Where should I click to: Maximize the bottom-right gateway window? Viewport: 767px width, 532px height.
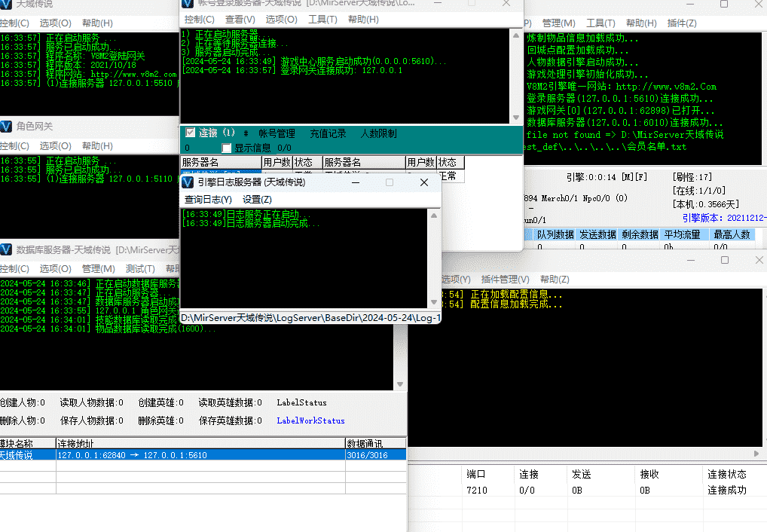pyautogui.click(x=725, y=260)
